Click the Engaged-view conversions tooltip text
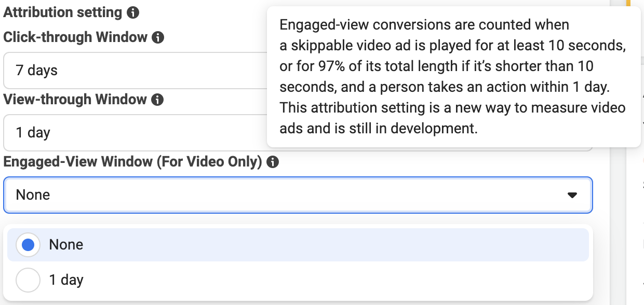 tap(452, 76)
